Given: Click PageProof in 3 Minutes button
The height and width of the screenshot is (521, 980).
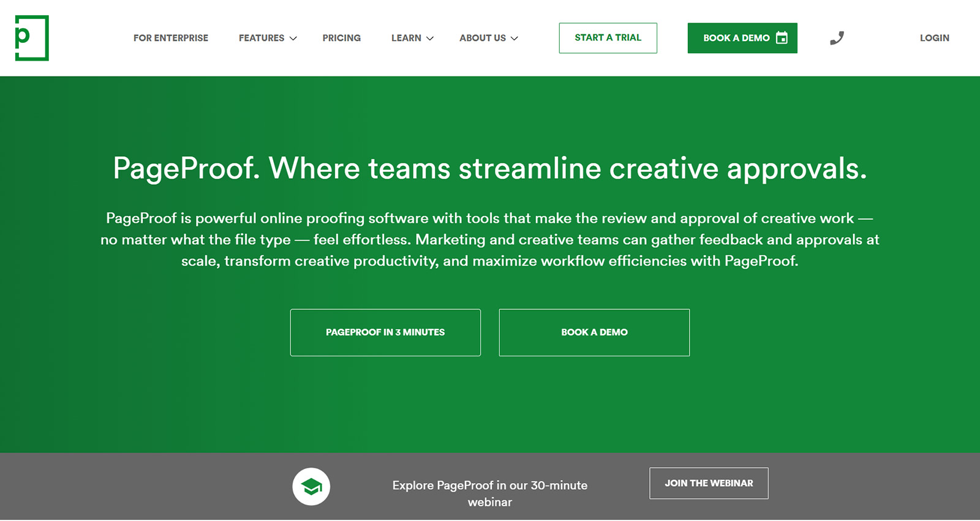Looking at the screenshot, I should 385,332.
